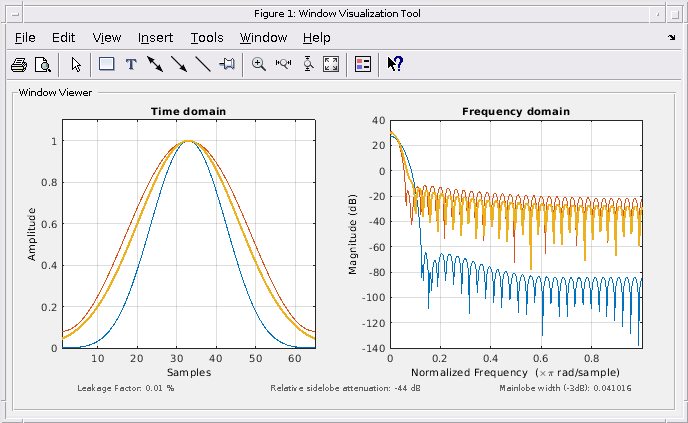Click the "Samples" x-axis label

189,373
